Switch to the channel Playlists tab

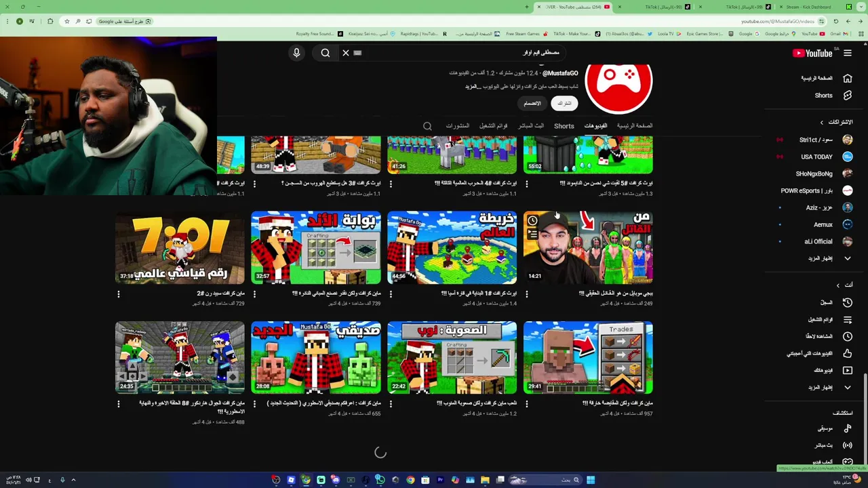[x=494, y=126]
